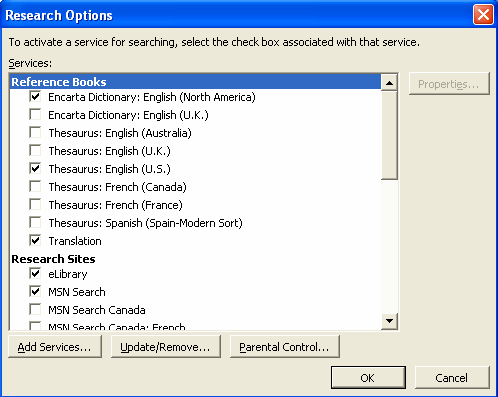Disable Thesaurus: English (U.S.) checkbox
The height and width of the screenshot is (397, 498).
35,169
